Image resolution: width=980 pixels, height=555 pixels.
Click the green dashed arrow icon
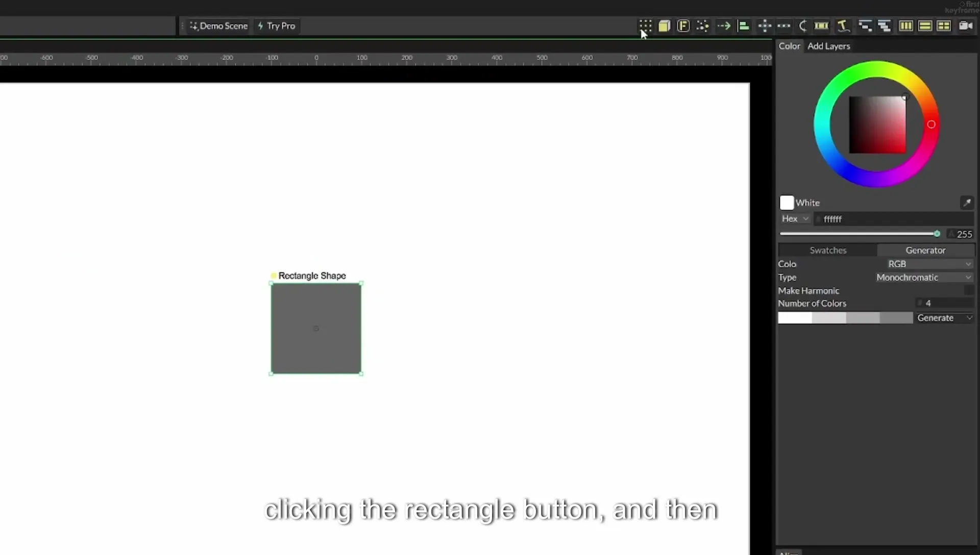coord(724,26)
